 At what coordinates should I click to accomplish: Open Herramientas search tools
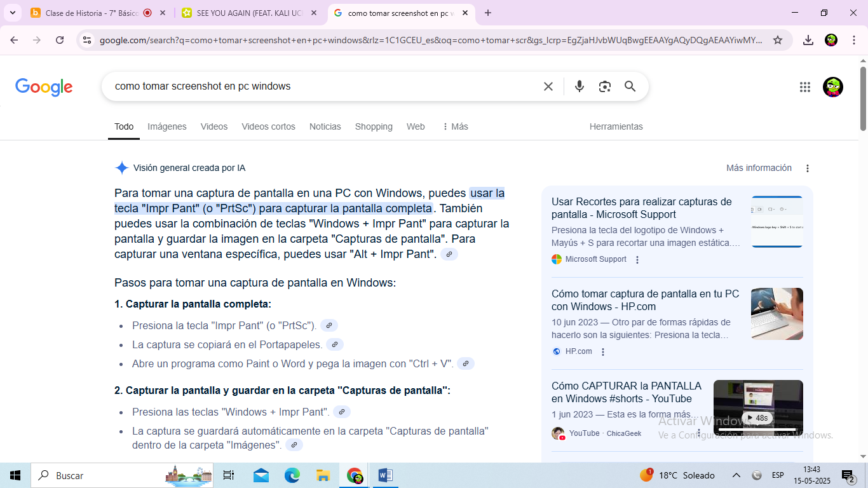[x=616, y=126]
